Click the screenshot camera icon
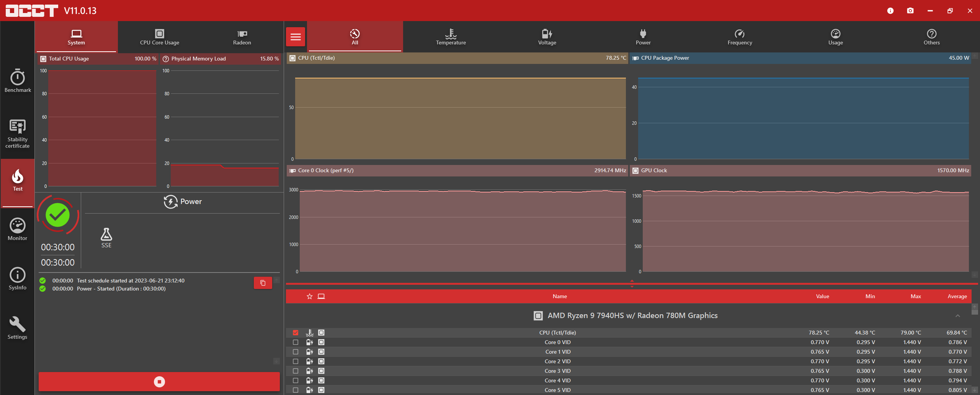The height and width of the screenshot is (395, 980). click(x=910, y=11)
